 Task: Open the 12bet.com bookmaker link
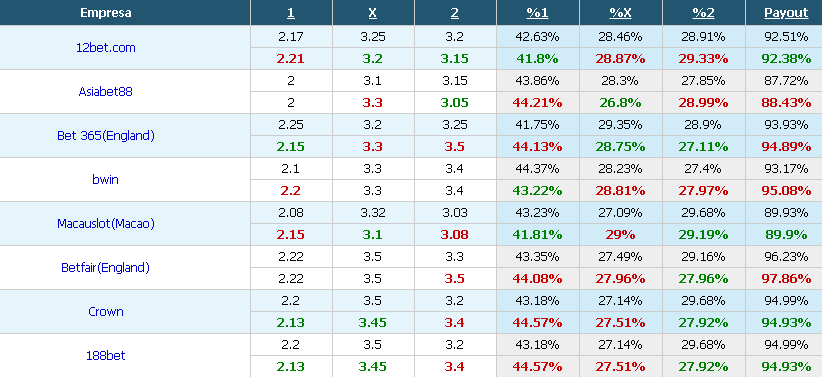point(105,48)
